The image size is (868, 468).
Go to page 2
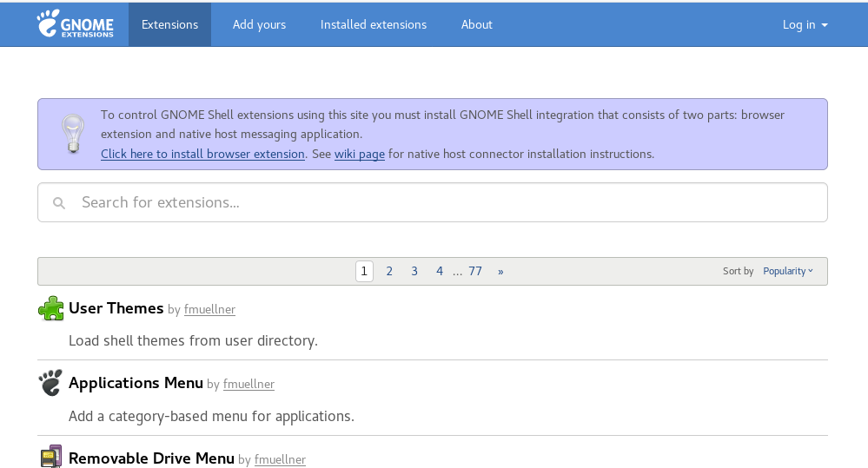click(x=389, y=271)
